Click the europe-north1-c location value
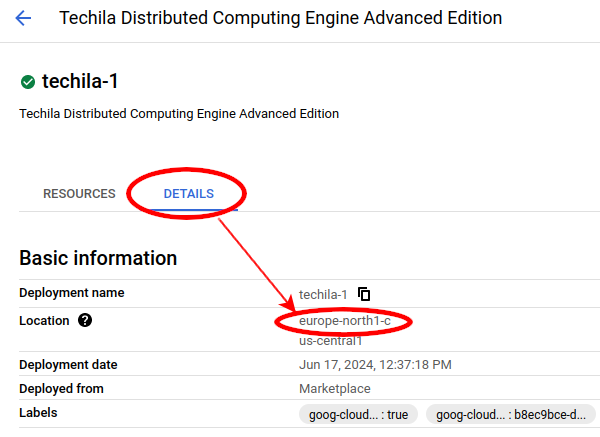600x437 pixels. pos(344,321)
